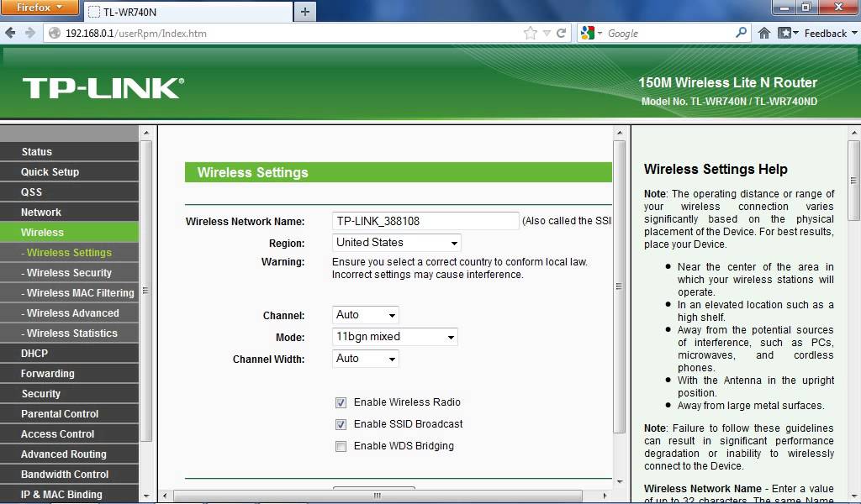Go to Wireless Advanced submenu
Viewport: 861px width, 504px height.
click(69, 313)
